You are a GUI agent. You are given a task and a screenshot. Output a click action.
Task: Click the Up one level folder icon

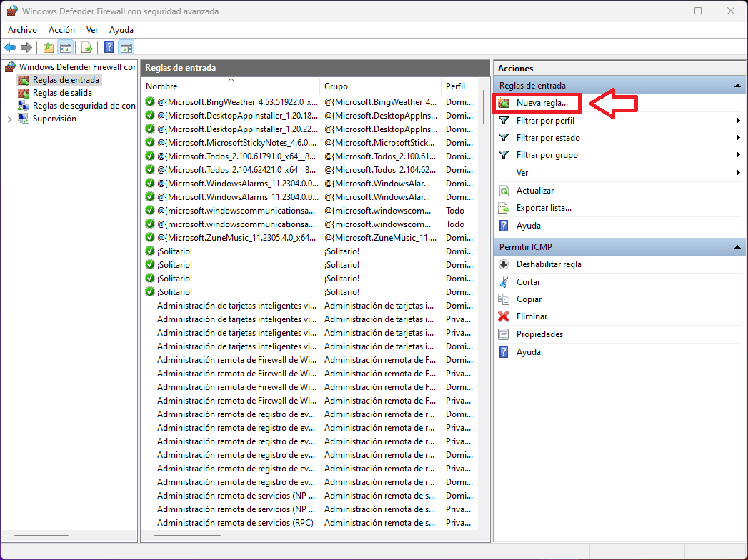coord(48,47)
